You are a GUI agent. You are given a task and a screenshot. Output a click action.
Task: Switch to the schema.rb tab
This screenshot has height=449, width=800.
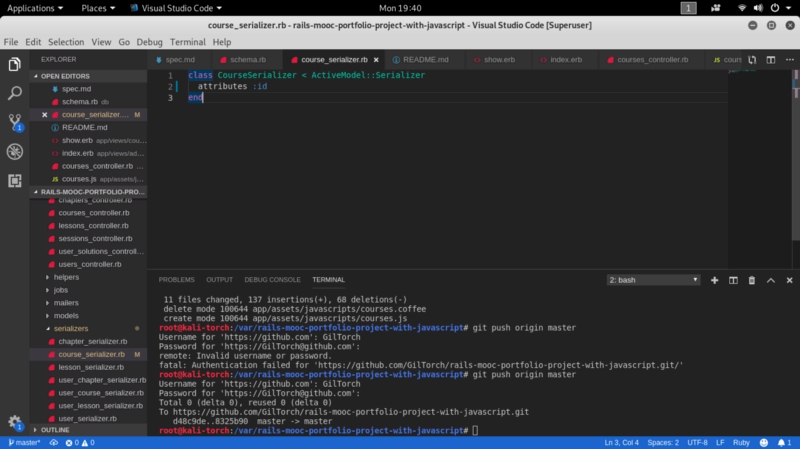click(247, 60)
